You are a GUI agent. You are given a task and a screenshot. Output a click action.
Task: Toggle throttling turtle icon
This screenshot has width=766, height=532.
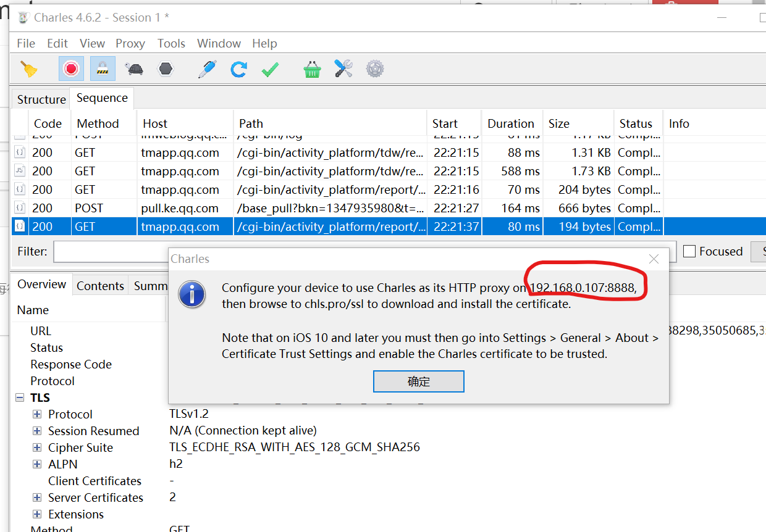[x=134, y=69]
